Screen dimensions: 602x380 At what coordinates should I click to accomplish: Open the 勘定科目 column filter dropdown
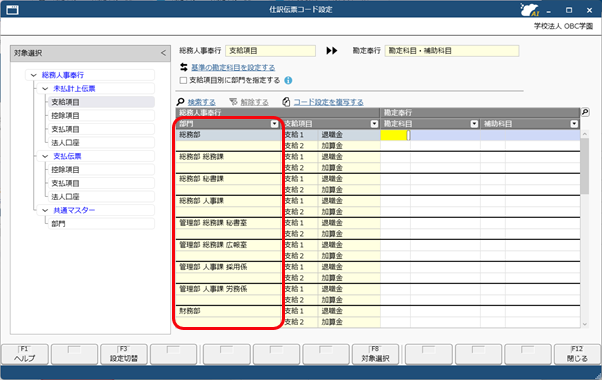[474, 124]
